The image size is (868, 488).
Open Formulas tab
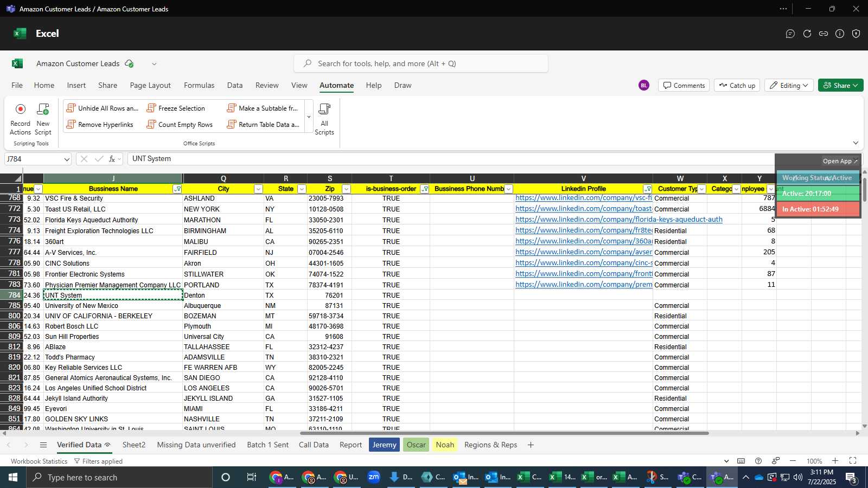pyautogui.click(x=199, y=85)
